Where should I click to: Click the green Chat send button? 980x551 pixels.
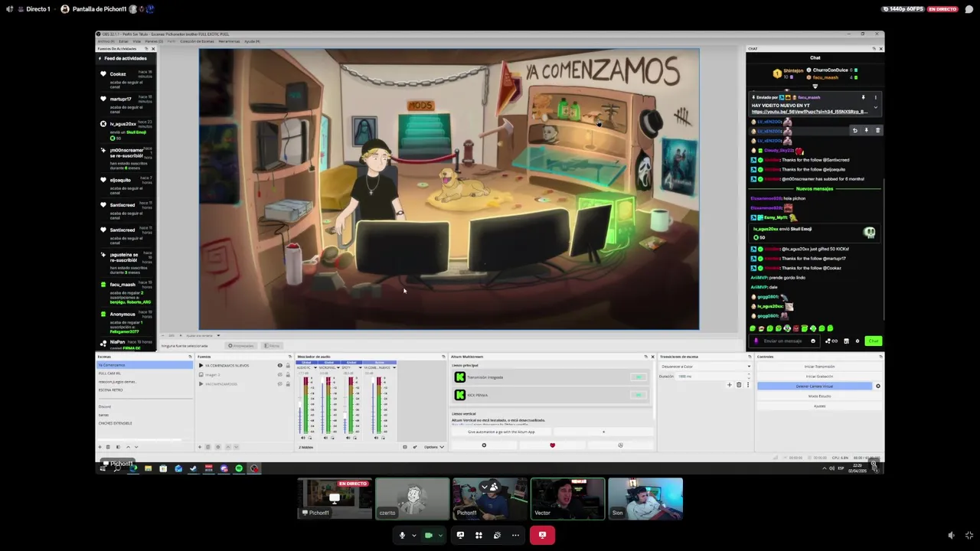874,341
